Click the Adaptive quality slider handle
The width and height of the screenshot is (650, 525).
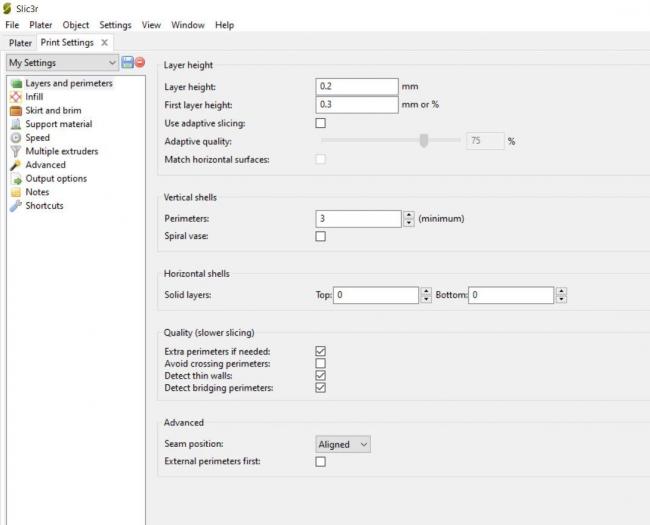click(424, 141)
